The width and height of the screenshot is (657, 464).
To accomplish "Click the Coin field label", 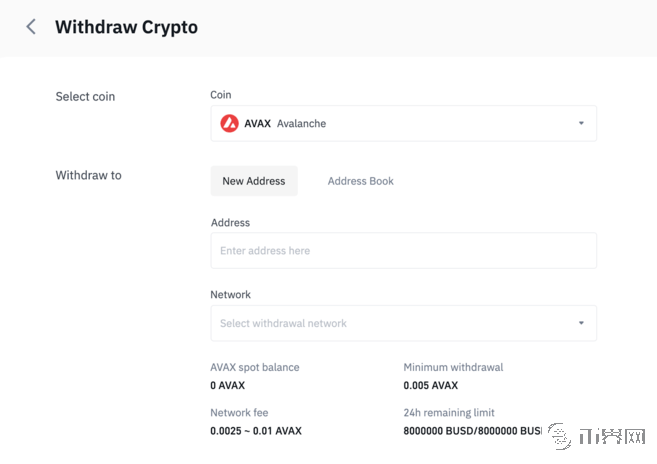I will pyautogui.click(x=220, y=95).
